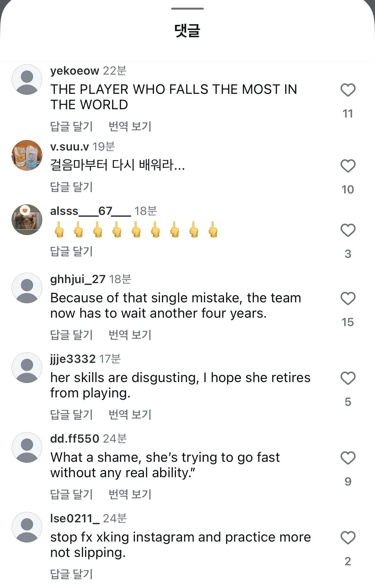Toggle the like heart on alsss___67___'s comment

coord(347,229)
